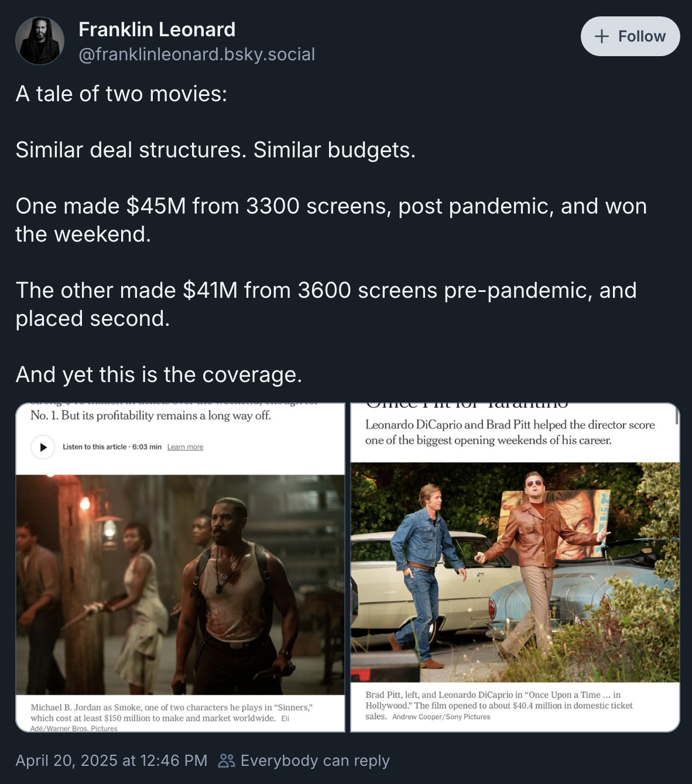Click the Learn more link
The image size is (692, 784).
click(x=185, y=447)
